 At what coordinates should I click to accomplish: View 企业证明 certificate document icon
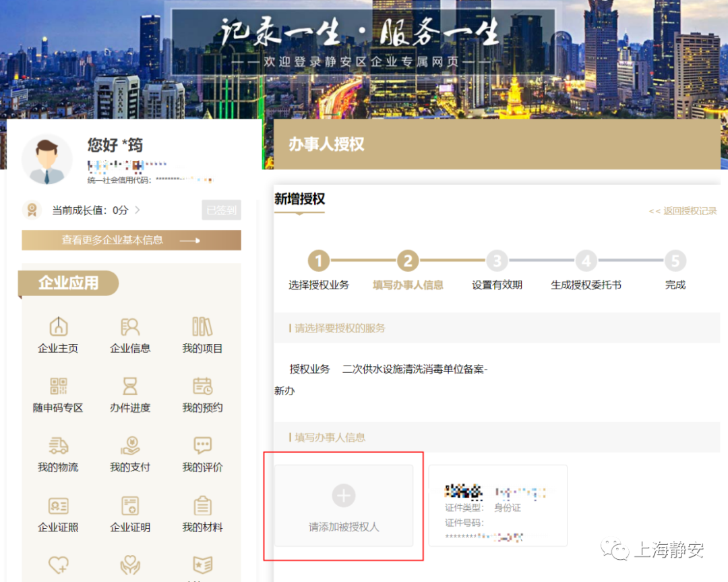click(129, 513)
